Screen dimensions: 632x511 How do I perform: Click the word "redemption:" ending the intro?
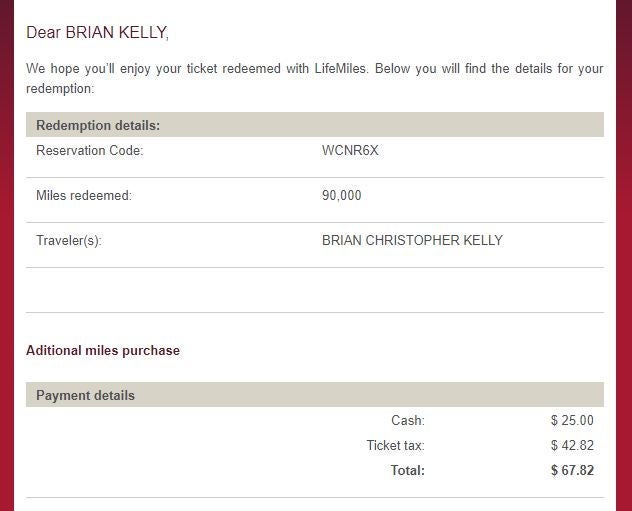tap(59, 89)
